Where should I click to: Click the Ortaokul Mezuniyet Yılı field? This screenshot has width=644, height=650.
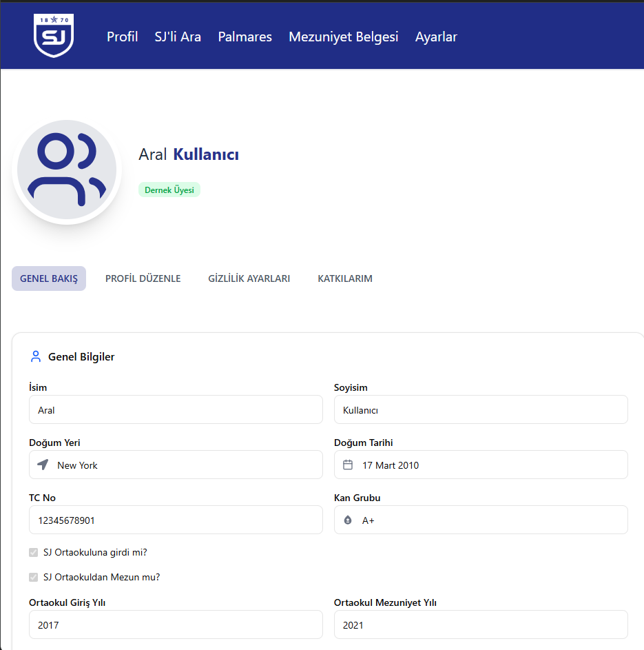tap(481, 624)
